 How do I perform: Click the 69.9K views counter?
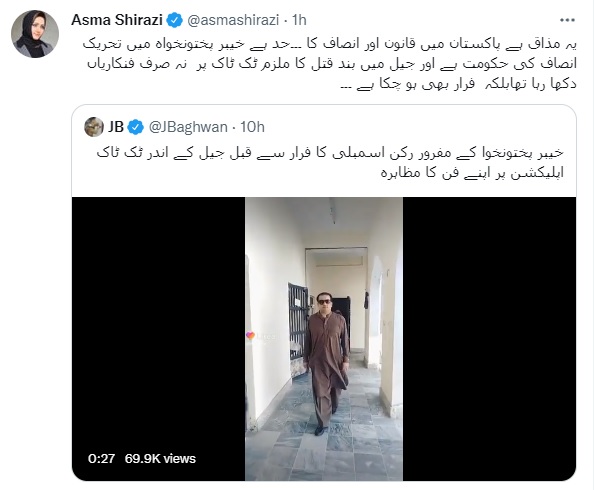point(160,459)
